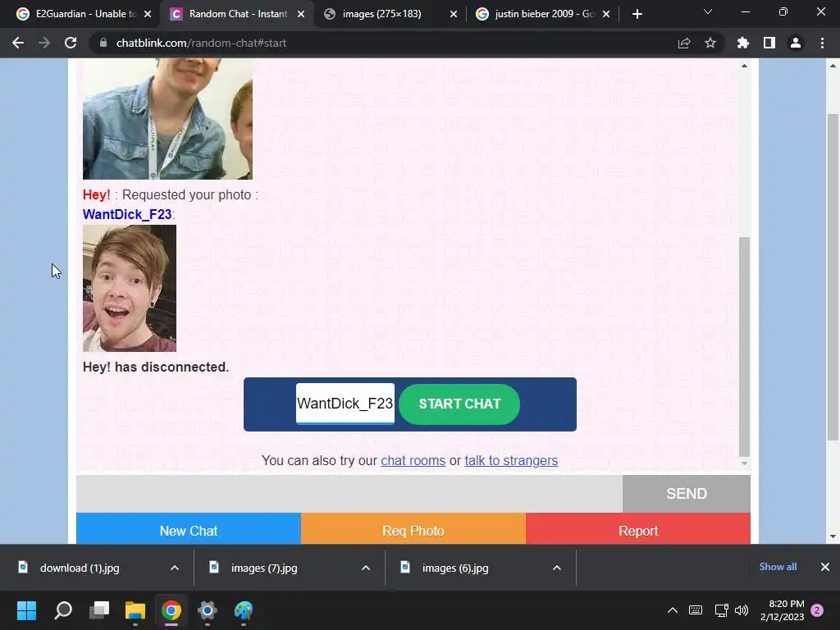Start a New Chat

coord(189,531)
